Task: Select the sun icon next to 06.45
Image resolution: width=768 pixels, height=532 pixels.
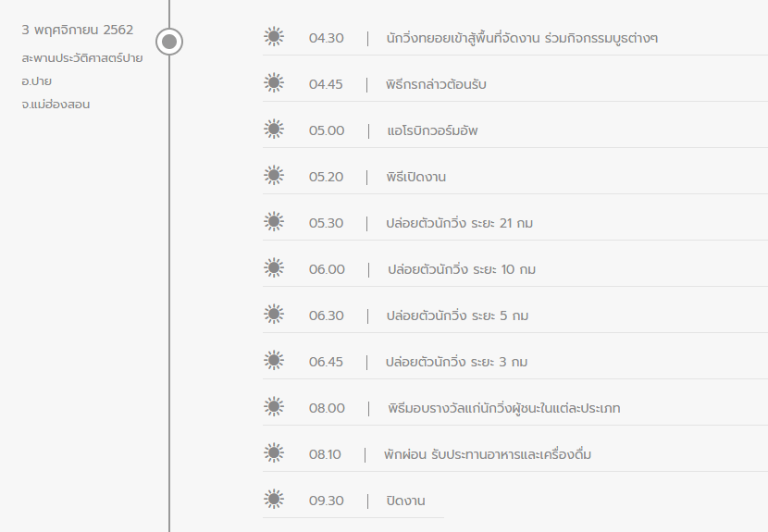Action: point(274,361)
